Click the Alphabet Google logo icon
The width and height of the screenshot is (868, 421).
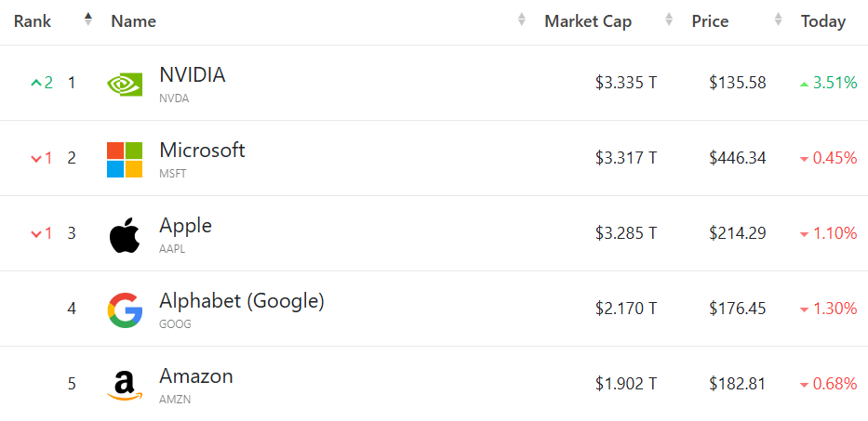point(125,310)
